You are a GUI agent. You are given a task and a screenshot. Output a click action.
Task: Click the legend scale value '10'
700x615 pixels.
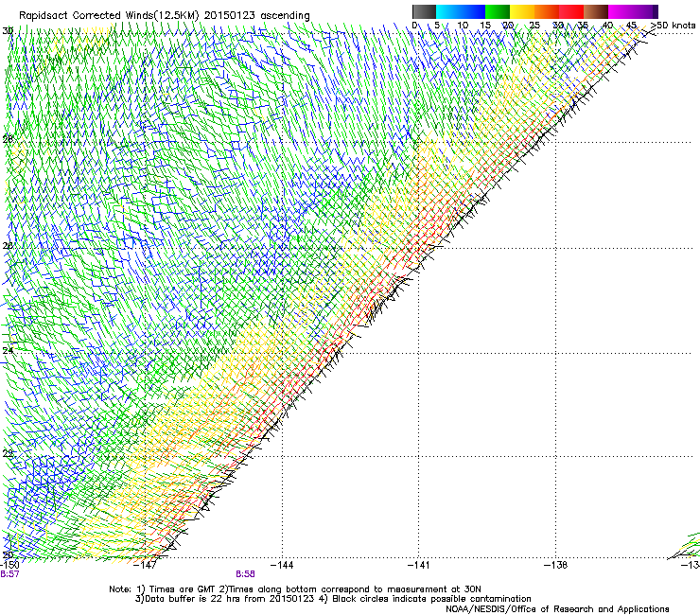click(463, 26)
